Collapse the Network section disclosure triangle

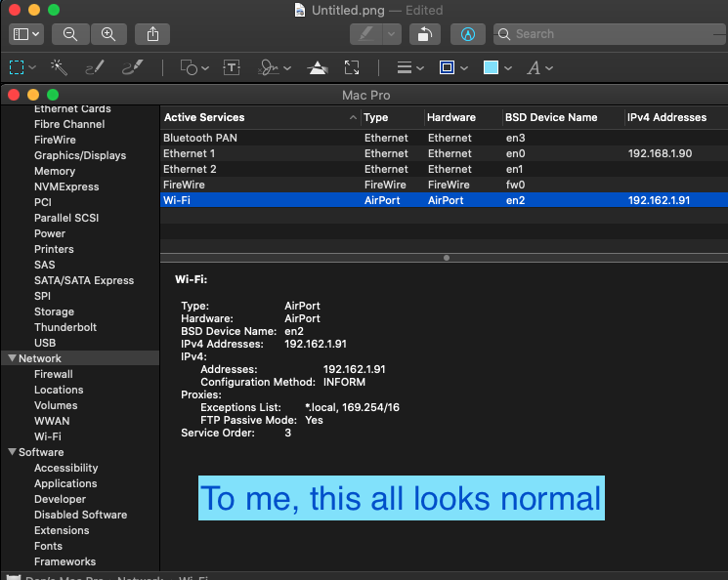11,358
